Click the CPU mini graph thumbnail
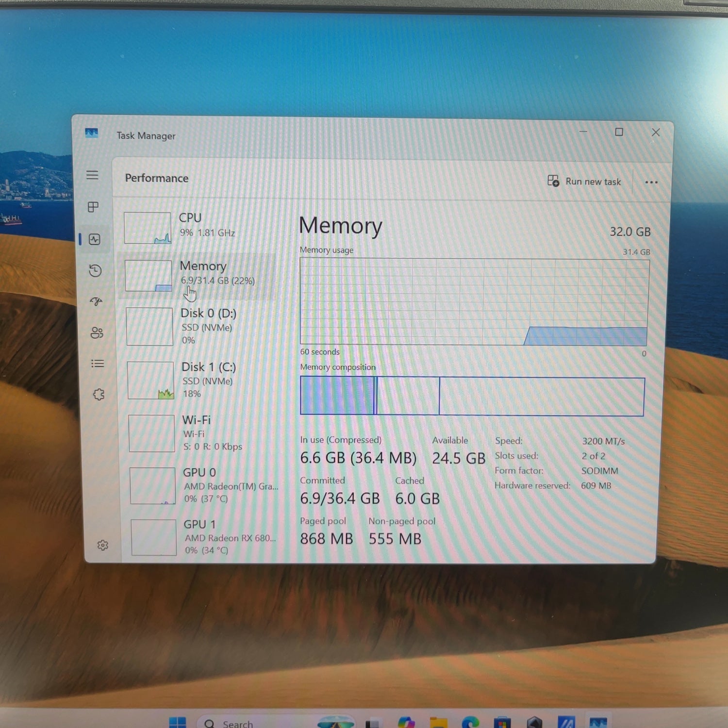This screenshot has width=728, height=728. point(148,228)
